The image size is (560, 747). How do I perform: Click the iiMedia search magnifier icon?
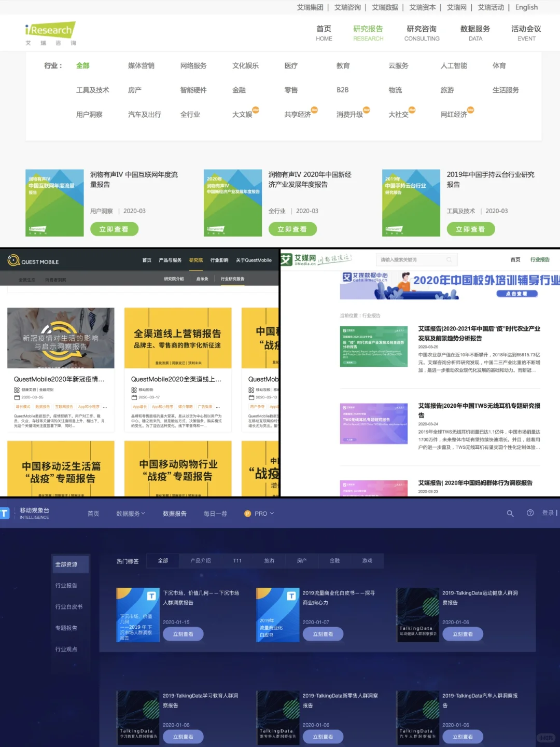[x=449, y=260]
